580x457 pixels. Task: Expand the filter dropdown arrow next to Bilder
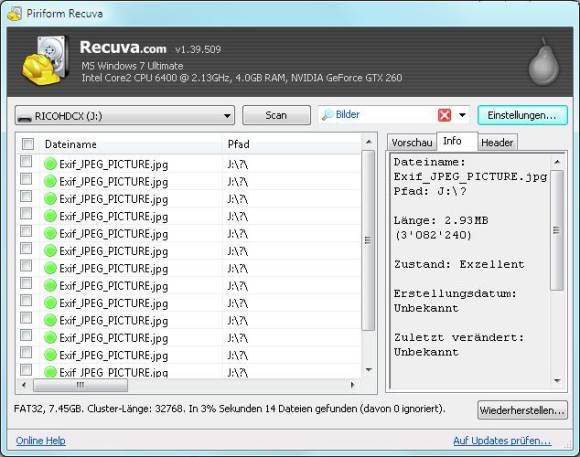coord(462,115)
